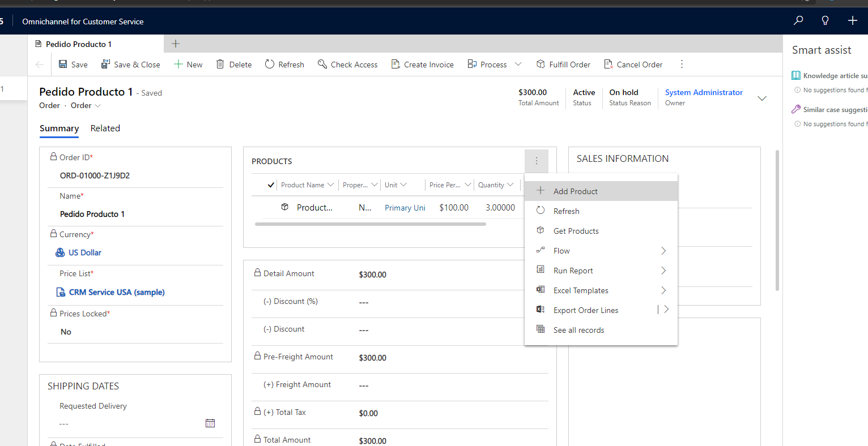The image size is (868, 446).
Task: Delete this order
Action: [x=234, y=65]
